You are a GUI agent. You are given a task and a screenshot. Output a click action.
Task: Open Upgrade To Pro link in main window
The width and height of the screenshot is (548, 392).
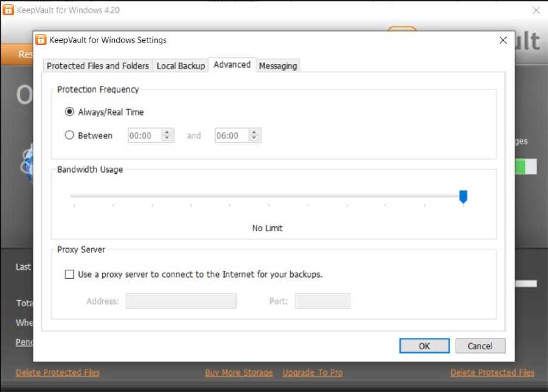click(313, 373)
